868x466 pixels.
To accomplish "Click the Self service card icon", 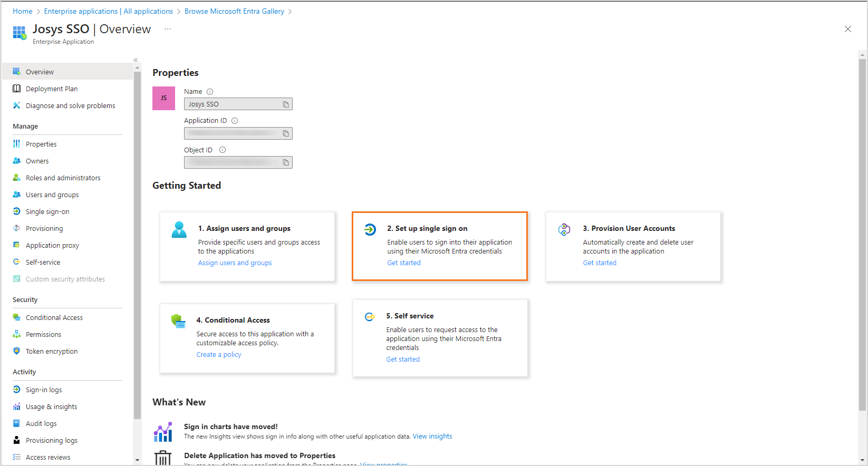I will (x=370, y=317).
